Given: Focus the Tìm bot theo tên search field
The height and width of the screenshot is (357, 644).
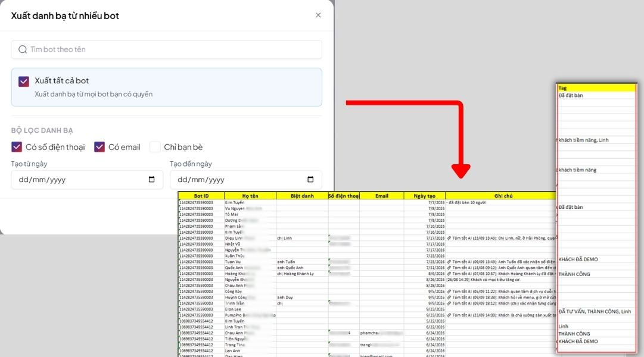Looking at the screenshot, I should click(x=166, y=49).
